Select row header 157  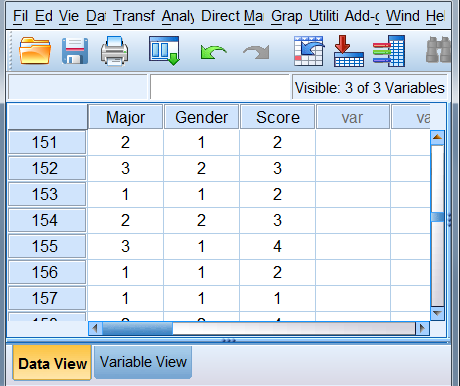[x=47, y=298]
